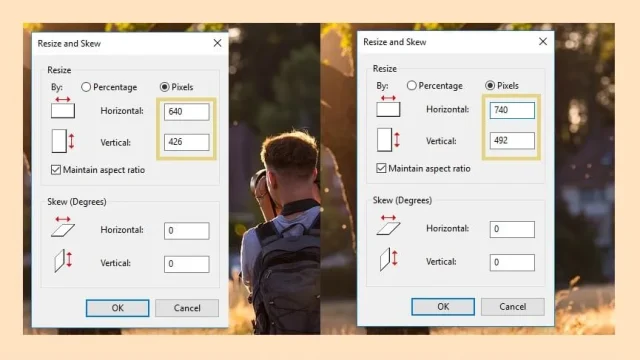This screenshot has width=640, height=360.
Task: Click vertical skew icon in right dialog
Action: click(x=389, y=259)
